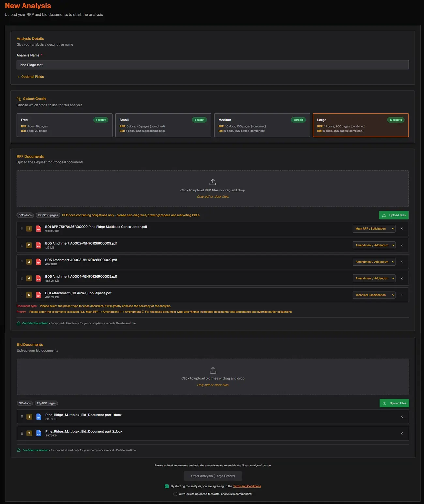The width and height of the screenshot is (424, 504).
Task: Select the Small credit card
Action: pos(163,125)
